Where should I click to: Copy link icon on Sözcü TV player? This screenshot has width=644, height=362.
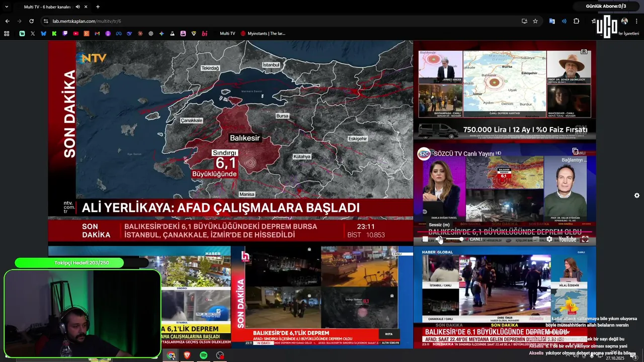click(575, 151)
